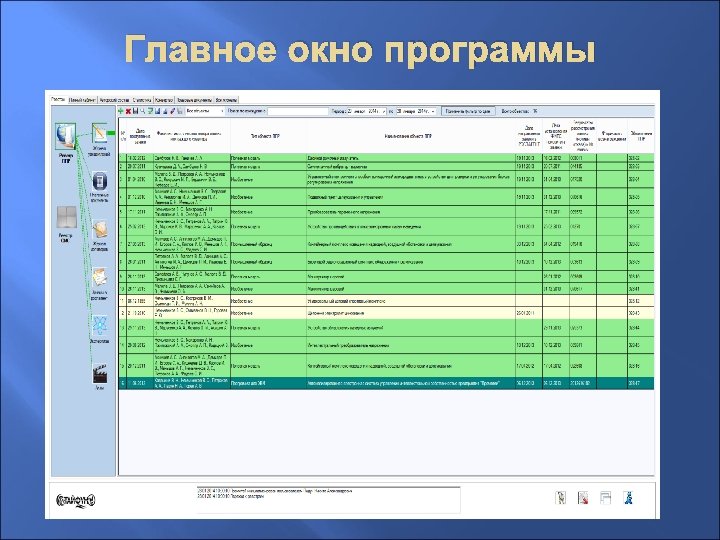Click the green plus add-record icon
The width and height of the screenshot is (720, 540).
pyautogui.click(x=121, y=111)
